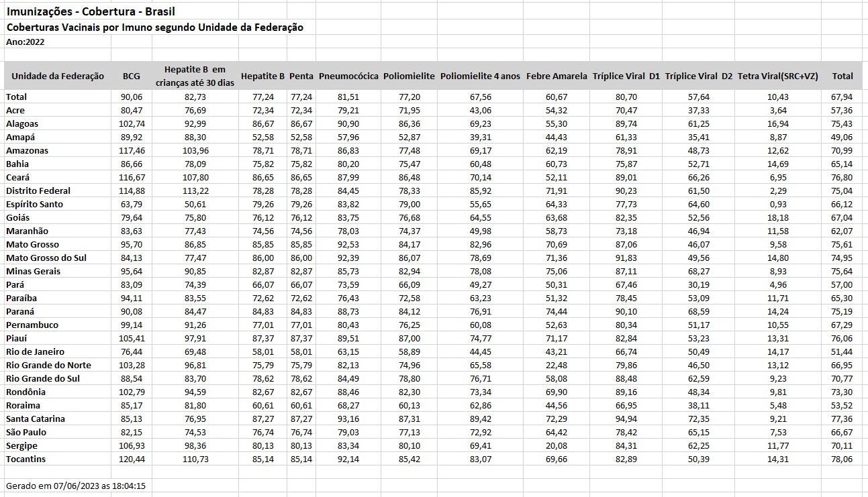Select Amapá total value 49,06
The height and width of the screenshot is (497, 868).
842,137
